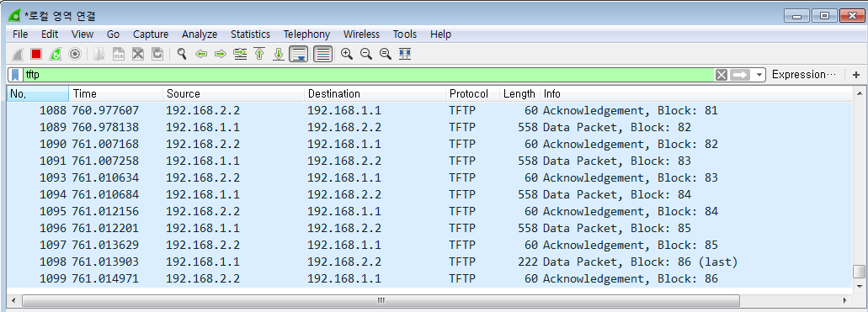Open the Wireless menu
The width and height of the screenshot is (868, 312).
[x=361, y=34]
